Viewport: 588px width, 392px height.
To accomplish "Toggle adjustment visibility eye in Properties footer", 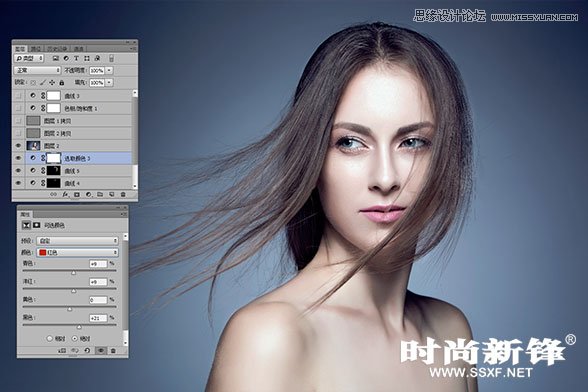I will (x=100, y=350).
